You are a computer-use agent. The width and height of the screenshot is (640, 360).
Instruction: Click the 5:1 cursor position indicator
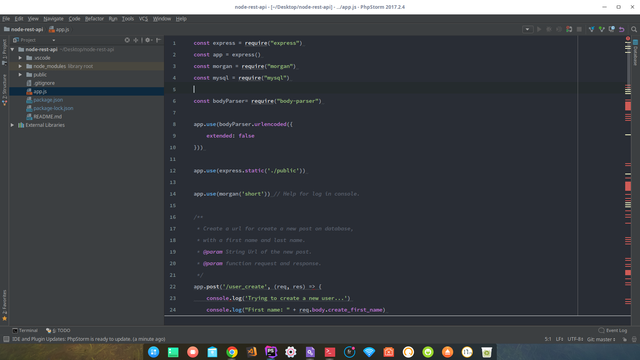point(548,339)
